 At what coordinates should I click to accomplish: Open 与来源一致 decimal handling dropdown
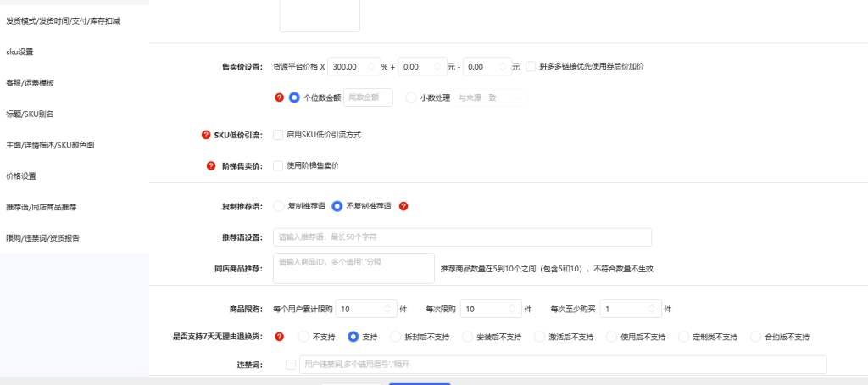click(x=491, y=98)
